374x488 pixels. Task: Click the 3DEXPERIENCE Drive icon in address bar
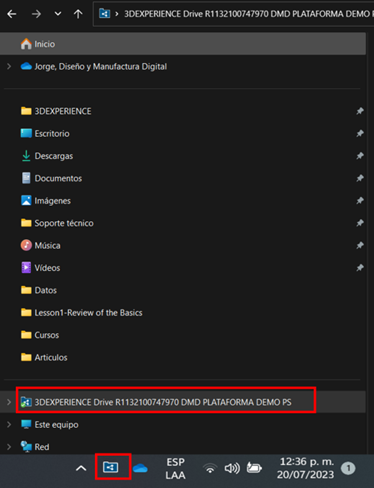[x=105, y=14]
